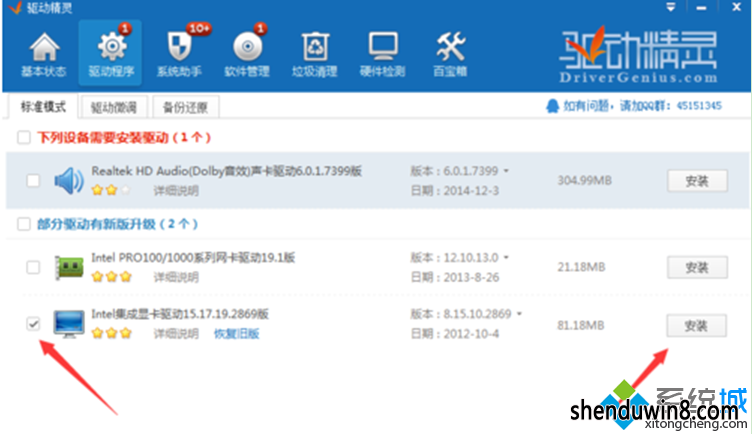Viewport: 752px width, 434px height.
Task: Switch to 驱动微调 tab
Action: click(114, 107)
